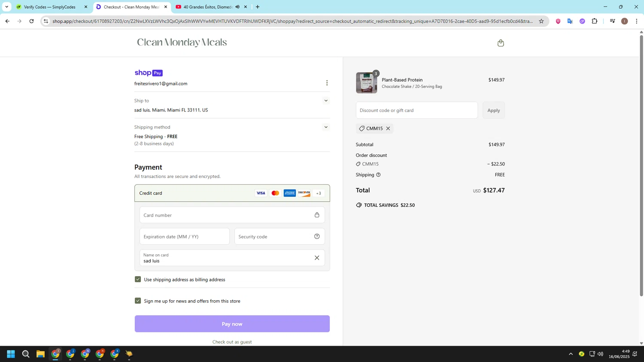Viewport: 644px width, 362px height.
Task: Click the total amount $127.47
Action: [x=494, y=190]
